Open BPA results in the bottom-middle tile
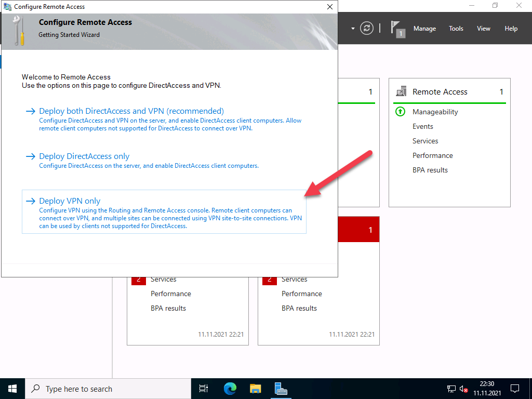This screenshot has height=399, width=532. click(x=299, y=309)
